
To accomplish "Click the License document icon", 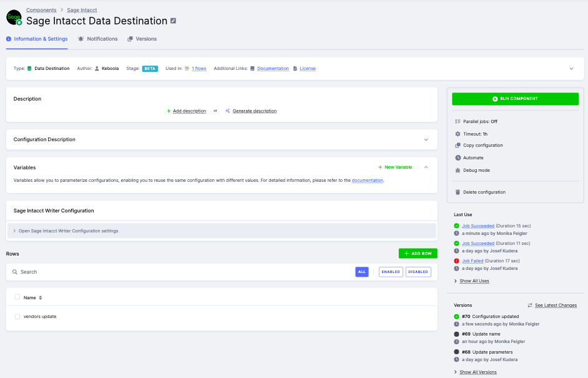I will click(x=295, y=69).
